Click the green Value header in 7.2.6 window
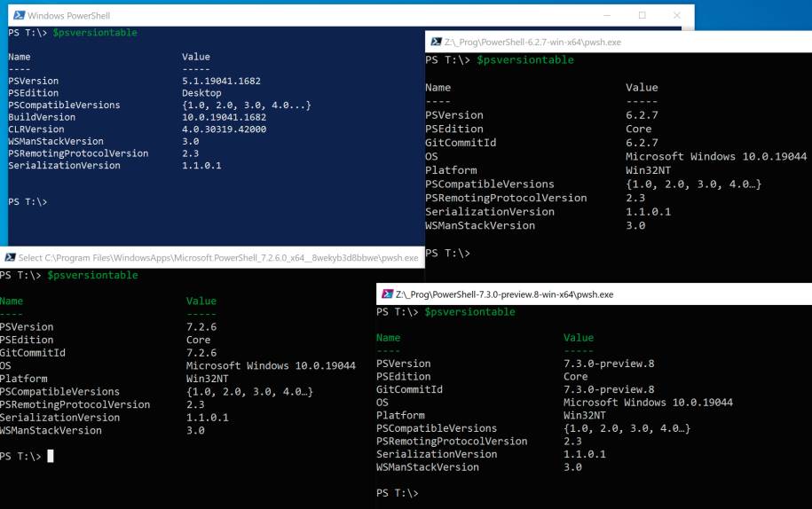 click(x=201, y=301)
